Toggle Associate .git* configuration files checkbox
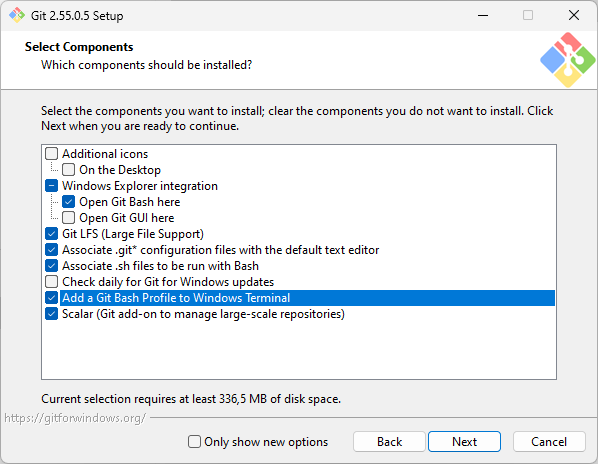This screenshot has height=464, width=598. [51, 250]
